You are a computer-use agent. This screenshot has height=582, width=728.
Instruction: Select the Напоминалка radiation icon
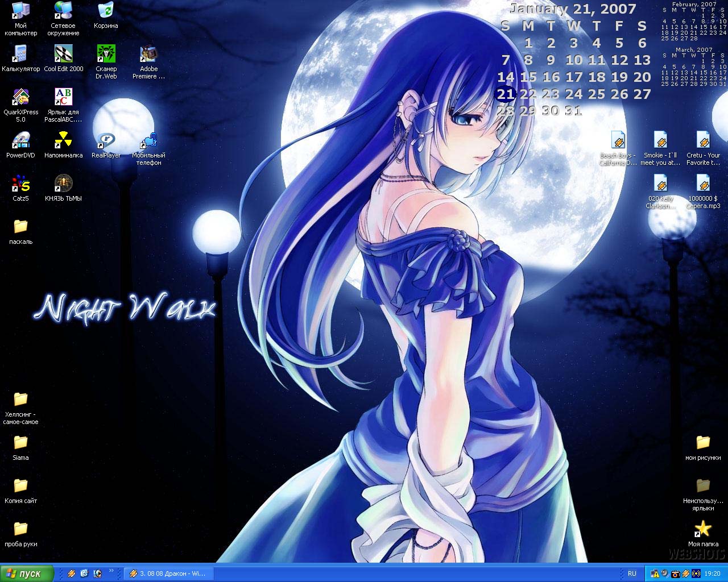point(63,145)
